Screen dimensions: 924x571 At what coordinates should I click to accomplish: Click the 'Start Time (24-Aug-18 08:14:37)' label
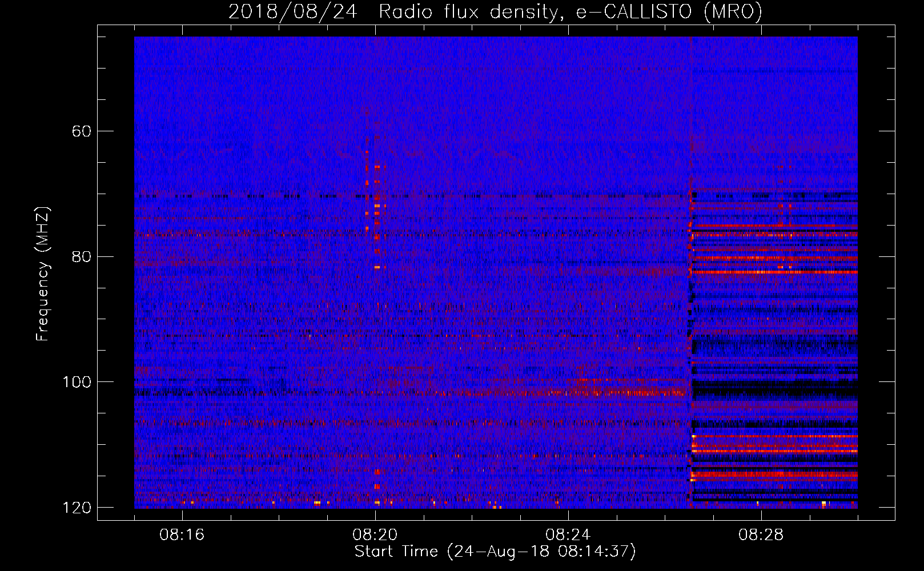[495, 552]
